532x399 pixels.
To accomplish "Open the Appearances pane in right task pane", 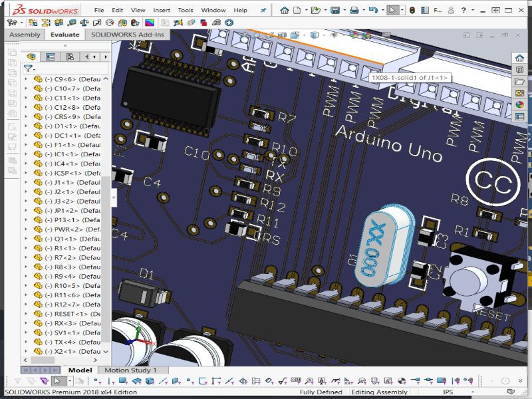I will pos(519,104).
